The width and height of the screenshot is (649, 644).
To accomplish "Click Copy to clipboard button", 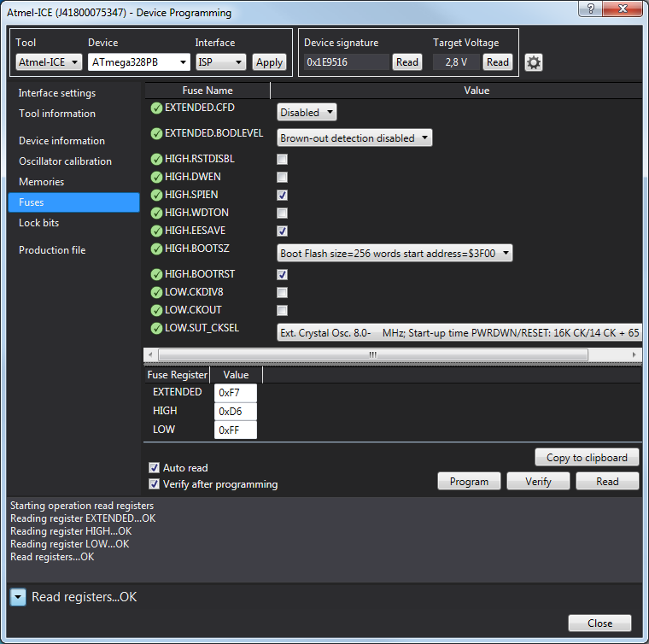I will point(587,457).
